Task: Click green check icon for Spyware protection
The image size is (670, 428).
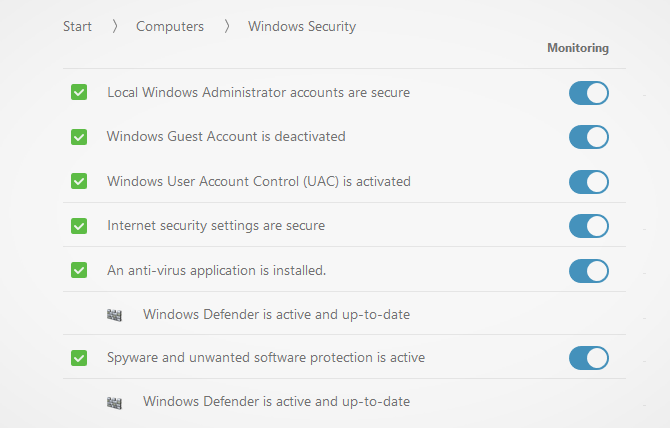Action: coord(79,358)
